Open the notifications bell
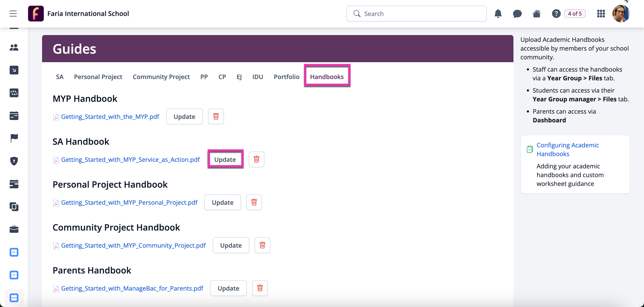 click(x=498, y=14)
